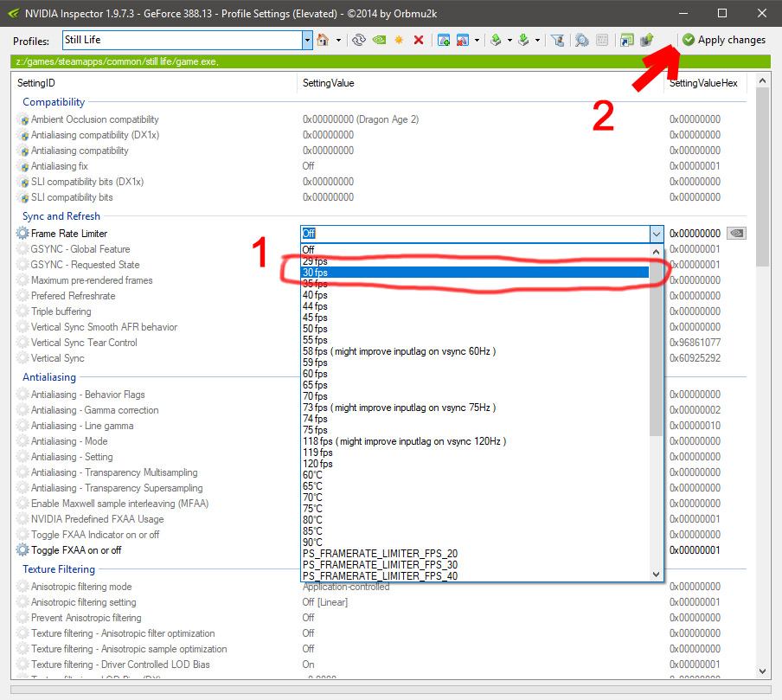Click the SettingValue column header
The image size is (782, 700).
coord(480,83)
